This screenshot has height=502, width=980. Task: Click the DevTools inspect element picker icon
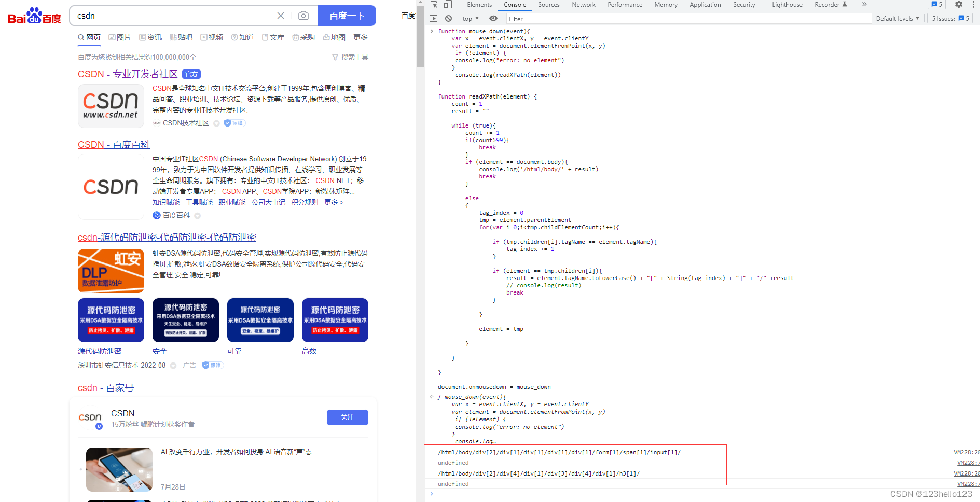click(434, 4)
